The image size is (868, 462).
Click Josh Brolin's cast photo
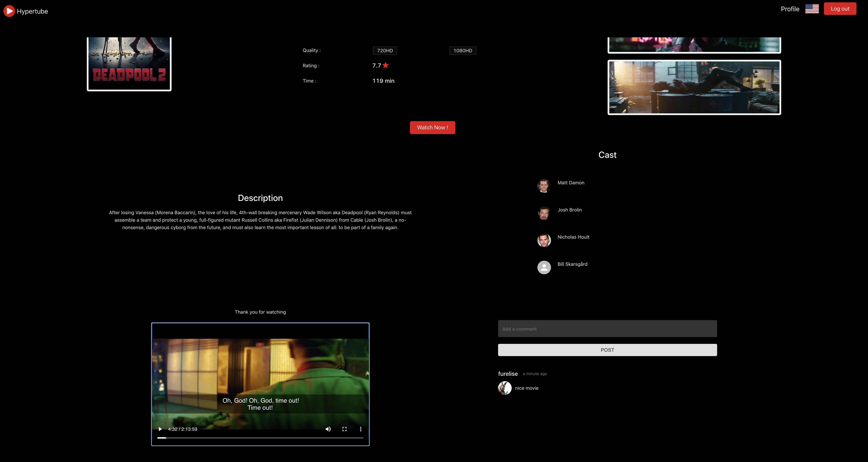[544, 213]
